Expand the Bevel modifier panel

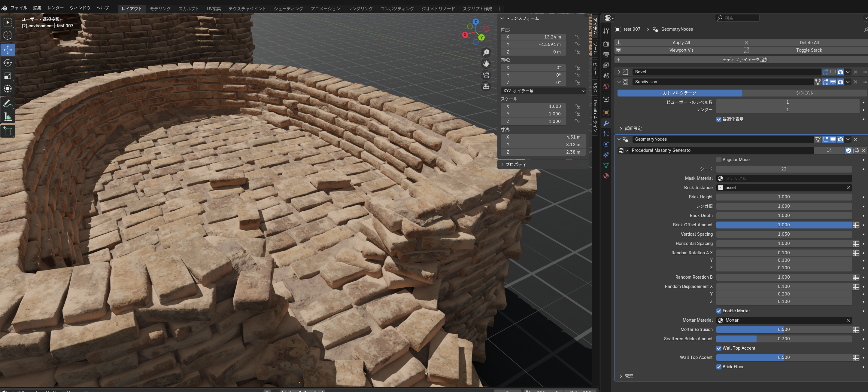click(619, 72)
